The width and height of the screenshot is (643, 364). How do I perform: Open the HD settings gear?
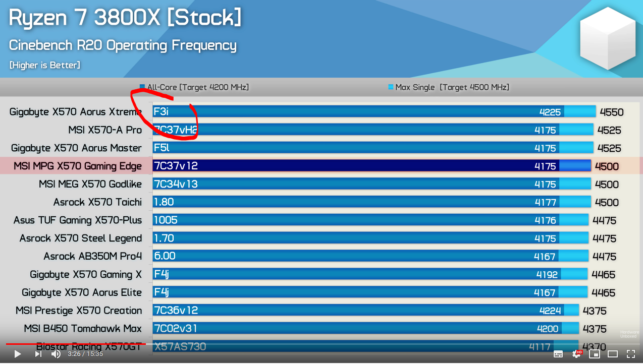pyautogui.click(x=576, y=354)
